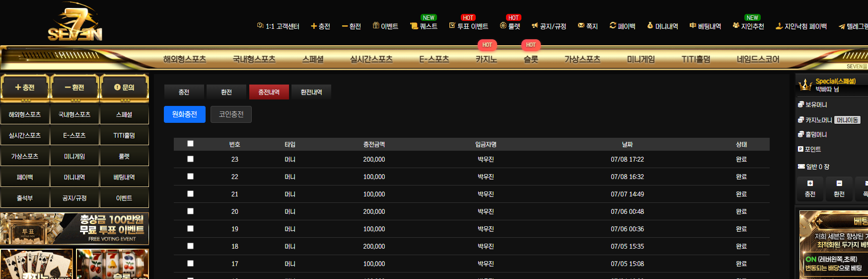Open the 카지노 category in gold menu
The image size is (868, 279).
[486, 59]
